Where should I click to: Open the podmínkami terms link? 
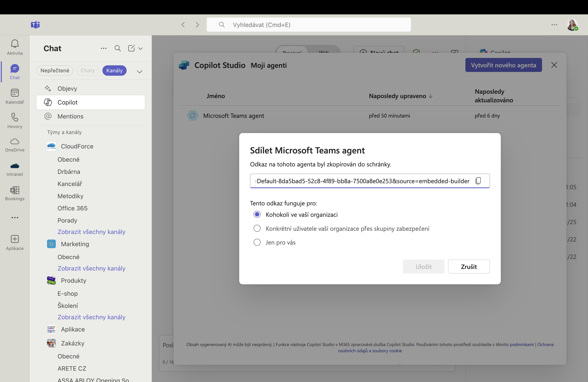click(522, 344)
